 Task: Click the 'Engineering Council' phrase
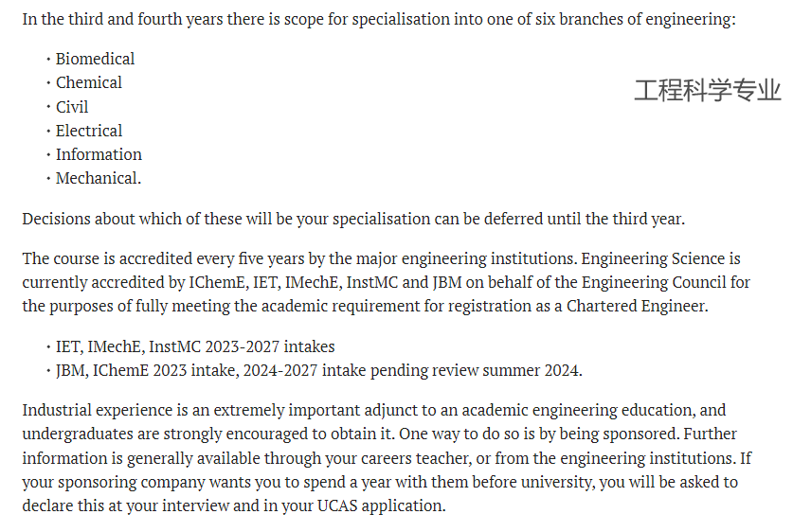tap(654, 282)
